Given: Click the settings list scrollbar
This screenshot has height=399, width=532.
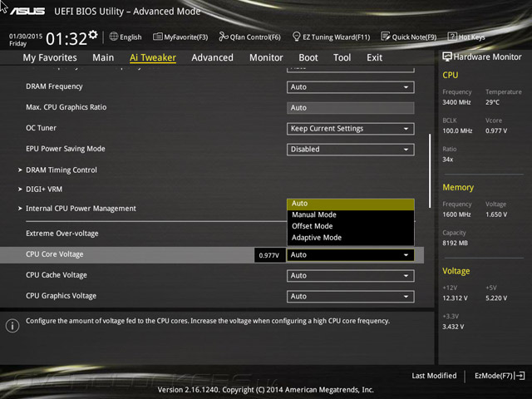Looking at the screenshot, I should click(x=430, y=170).
